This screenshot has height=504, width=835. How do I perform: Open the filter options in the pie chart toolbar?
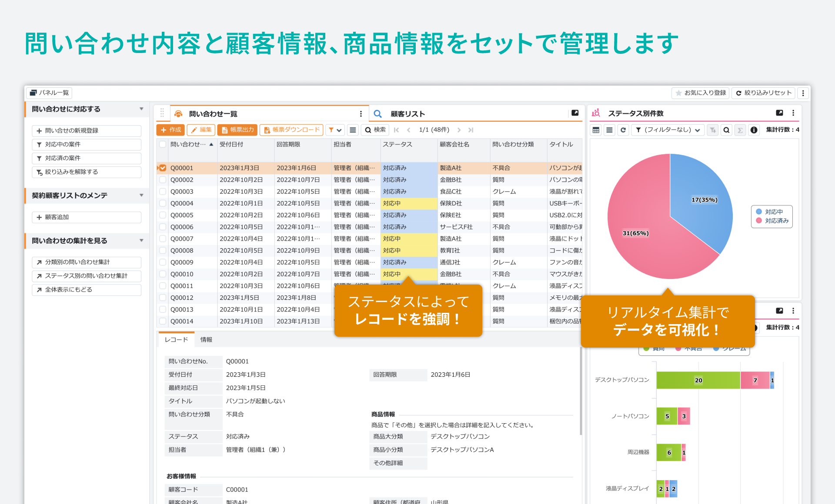point(638,130)
